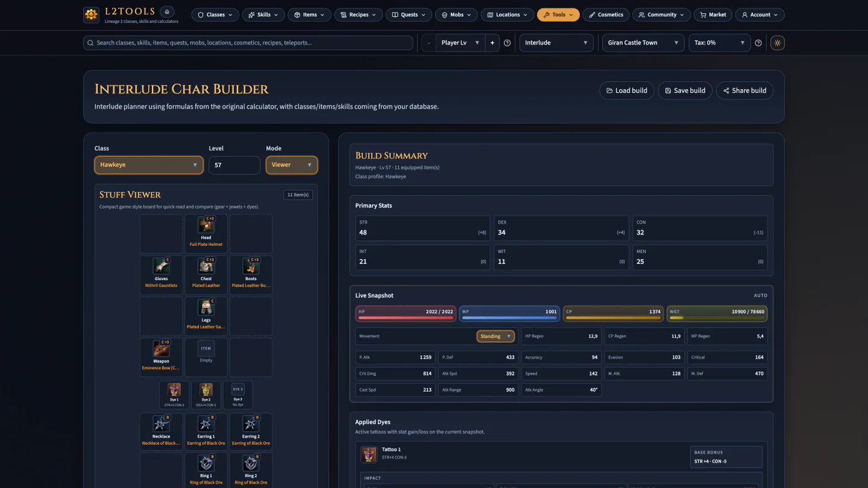Open the Giran Castle Town dropdown
Viewport: 868px width, 488px height.
[x=643, y=43]
